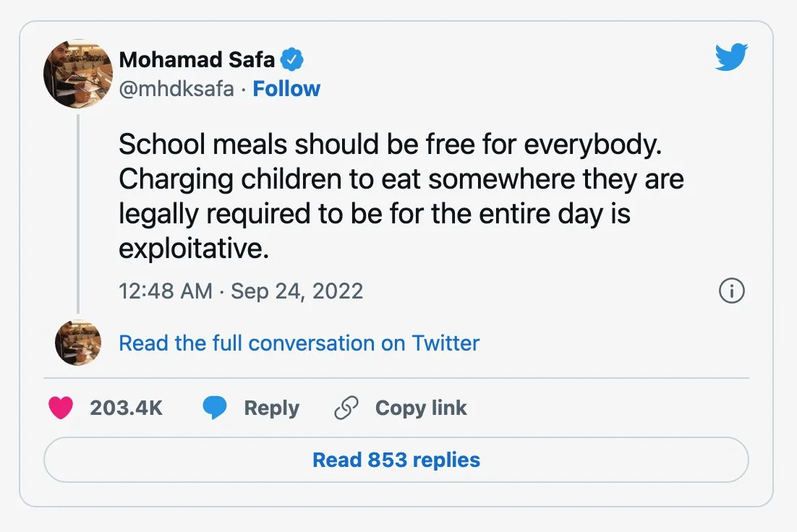The image size is (797, 532).
Task: Read the full conversation on Twitter
Action: [299, 343]
